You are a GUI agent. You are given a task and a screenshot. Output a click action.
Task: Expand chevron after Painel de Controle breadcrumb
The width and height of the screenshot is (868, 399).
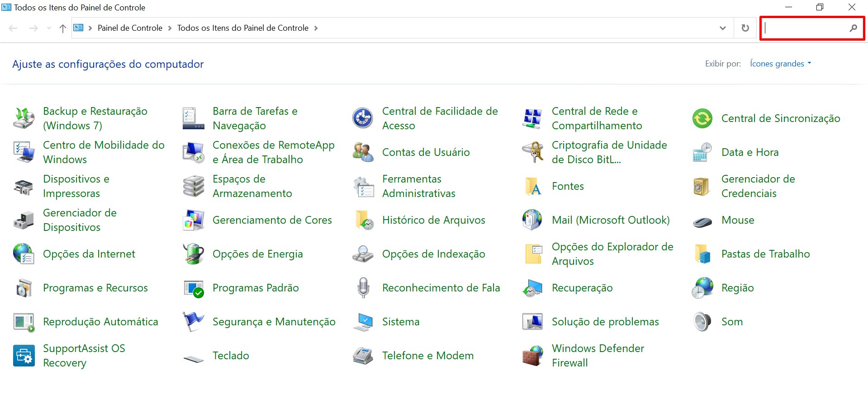pyautogui.click(x=170, y=28)
